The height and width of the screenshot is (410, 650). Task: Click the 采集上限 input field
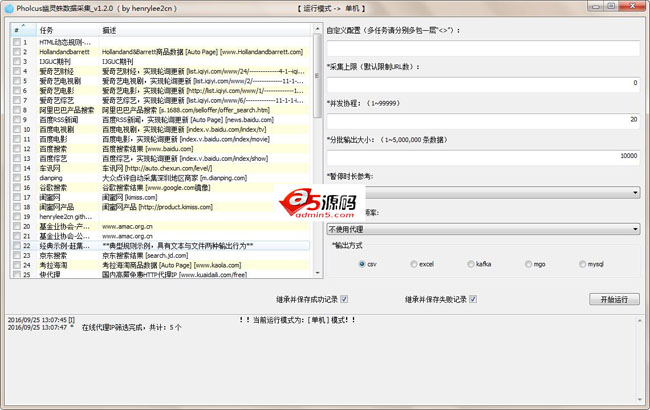click(x=483, y=85)
